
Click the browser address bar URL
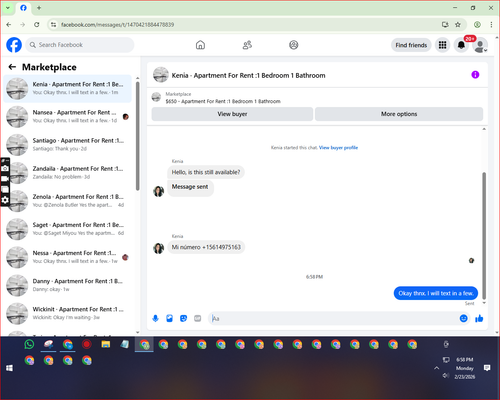click(117, 25)
